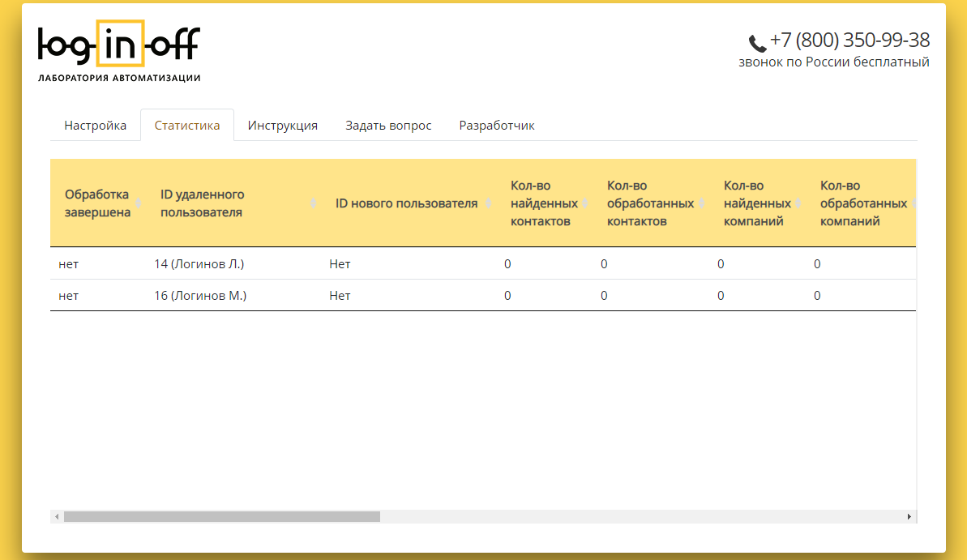
Task: Switch to the Инструкция tab
Action: [282, 126]
